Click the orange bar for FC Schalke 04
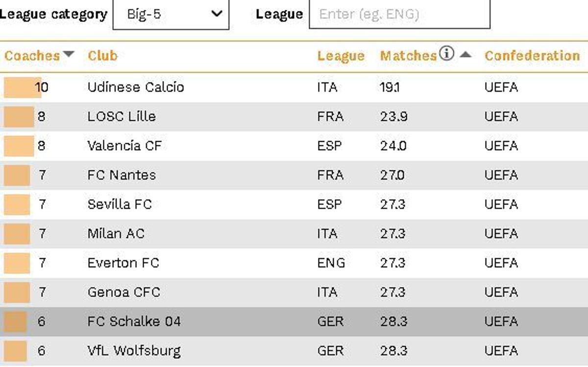 (15, 321)
